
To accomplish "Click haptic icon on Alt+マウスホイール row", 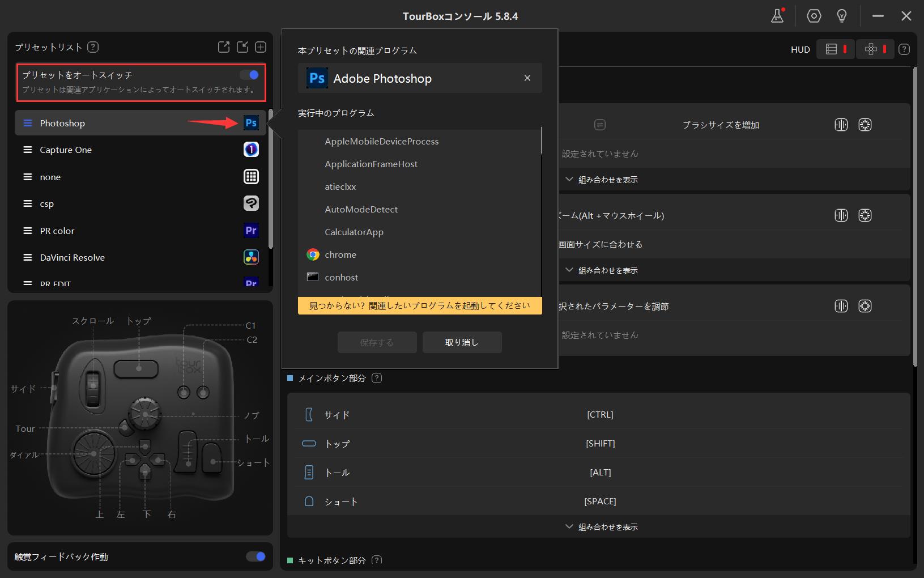I will click(841, 215).
